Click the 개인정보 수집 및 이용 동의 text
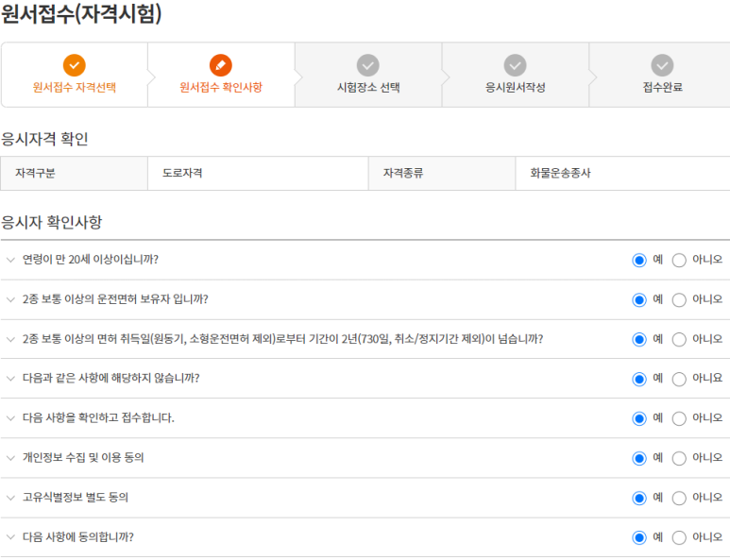 pos(83,458)
